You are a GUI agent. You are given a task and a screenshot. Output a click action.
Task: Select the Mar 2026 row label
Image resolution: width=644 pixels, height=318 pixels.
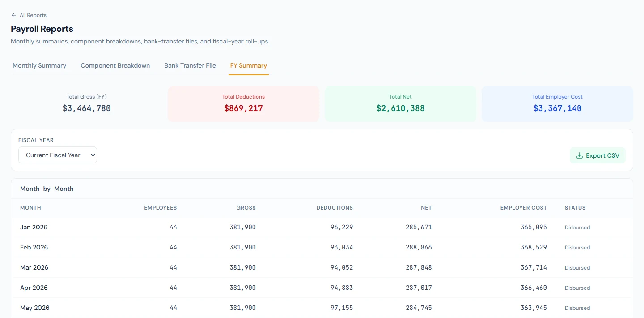[34, 267]
